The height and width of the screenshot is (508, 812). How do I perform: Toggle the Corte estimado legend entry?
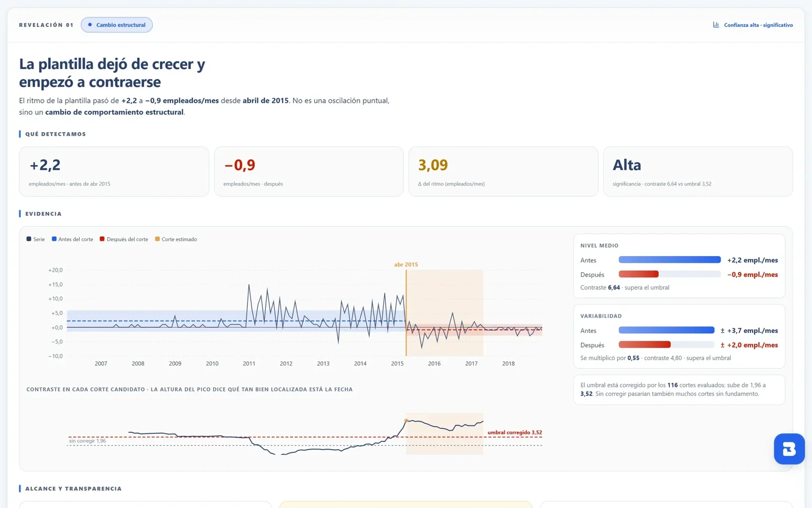pyautogui.click(x=176, y=239)
